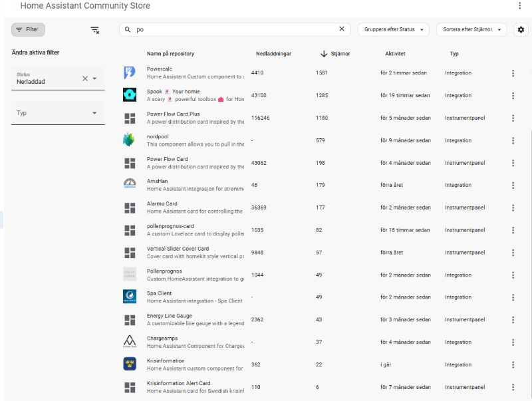Focus the repository search field
Image resolution: width=532 pixels, height=401 pixels.
(236, 29)
